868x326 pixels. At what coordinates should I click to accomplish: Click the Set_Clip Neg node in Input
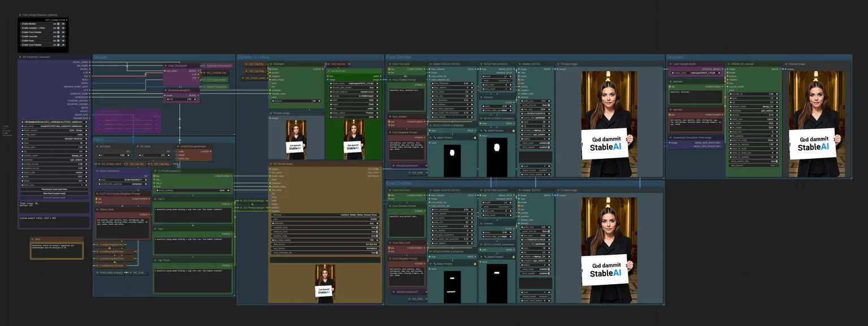(x=162, y=164)
